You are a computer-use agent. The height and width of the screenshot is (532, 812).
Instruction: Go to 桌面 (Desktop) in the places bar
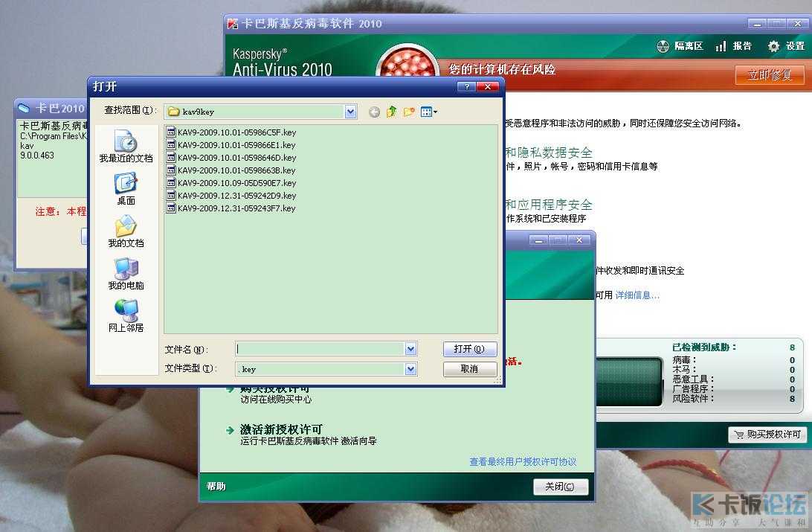pos(126,189)
